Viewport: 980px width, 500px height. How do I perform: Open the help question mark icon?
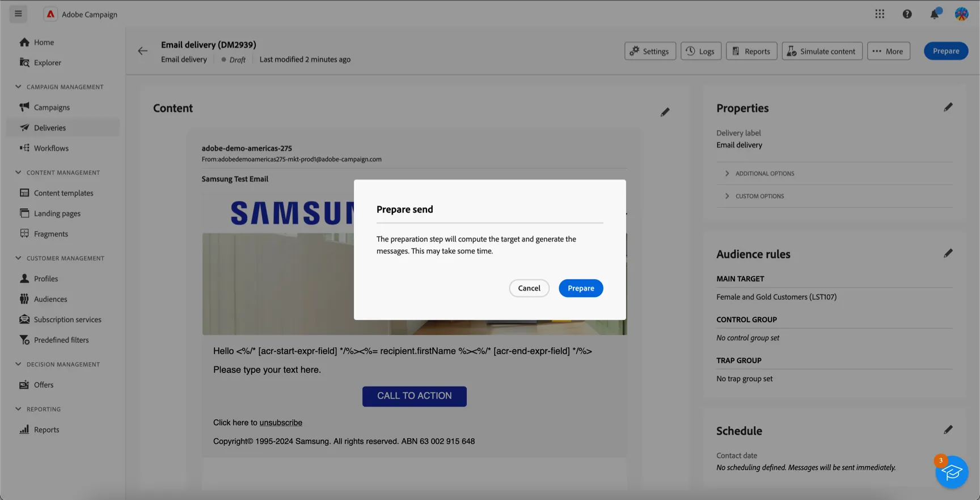(x=907, y=14)
